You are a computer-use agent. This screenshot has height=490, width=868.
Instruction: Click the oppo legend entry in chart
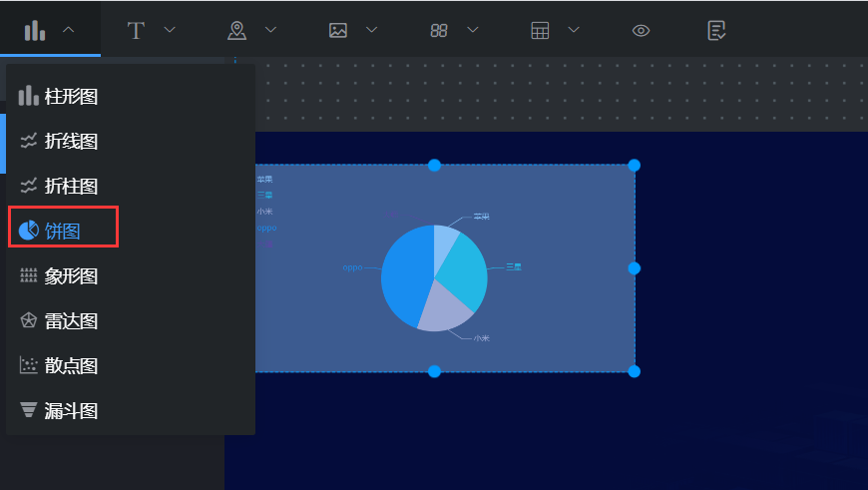(266, 228)
